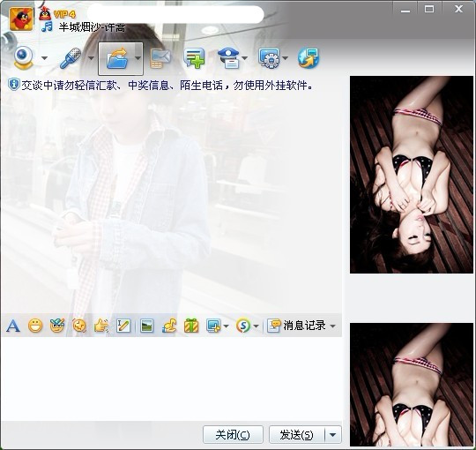Click the police report icon
The height and width of the screenshot is (450, 476).
click(x=229, y=58)
